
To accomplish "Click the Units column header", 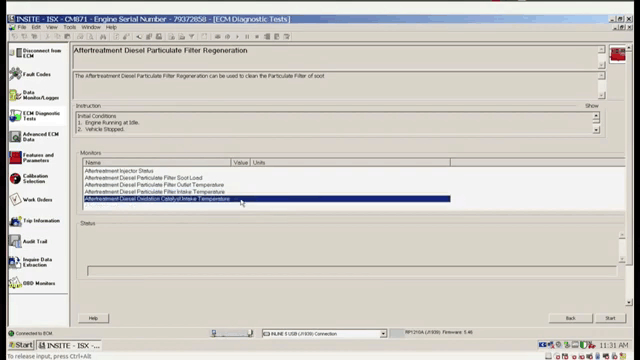I will point(350,162).
